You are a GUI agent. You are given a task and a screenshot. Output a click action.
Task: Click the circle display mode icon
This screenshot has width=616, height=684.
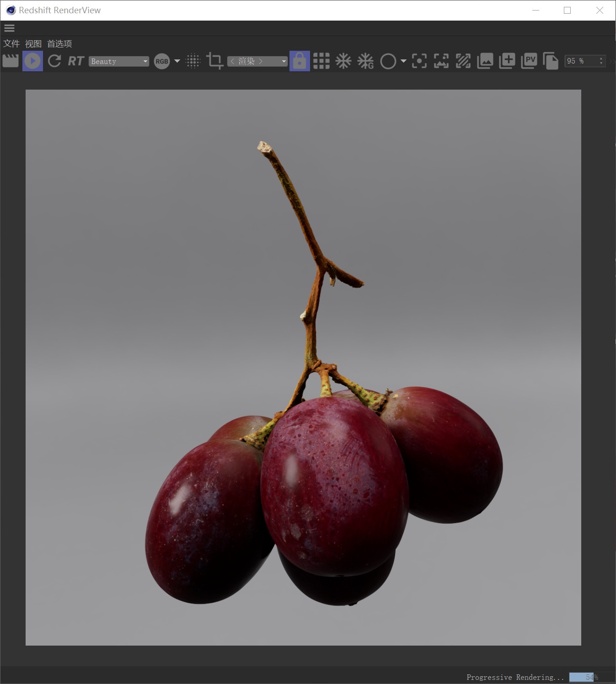388,61
